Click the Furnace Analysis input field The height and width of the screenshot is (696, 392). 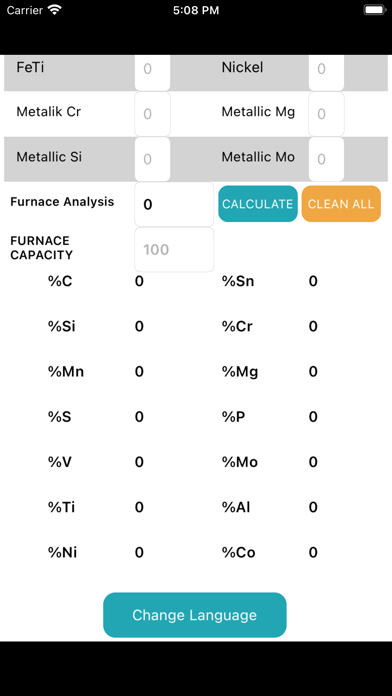pos(174,204)
